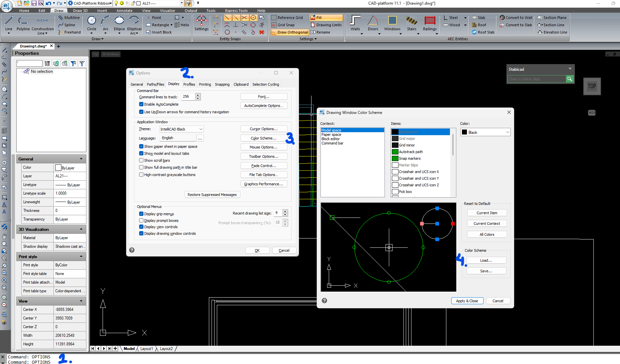Screen dimensions: 620x364
Task: Switch to Layout1 tab
Action: pos(146,349)
